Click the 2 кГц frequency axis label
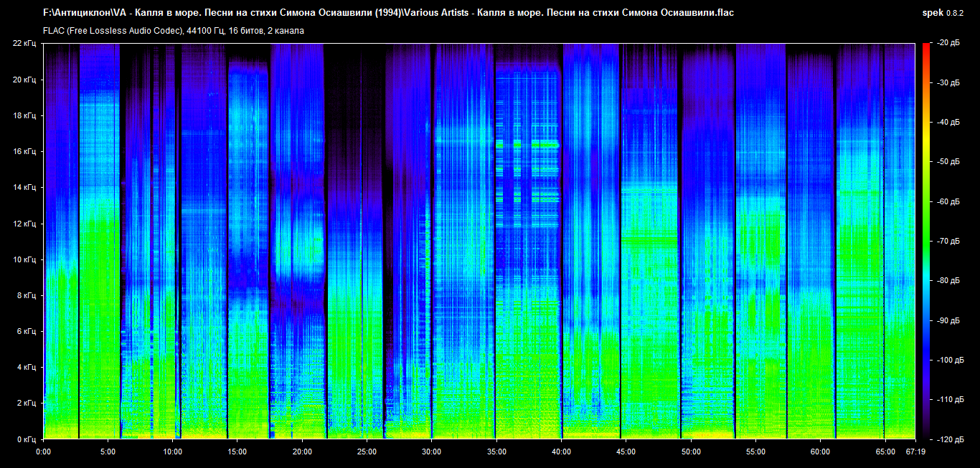980x468 pixels. pyautogui.click(x=26, y=403)
